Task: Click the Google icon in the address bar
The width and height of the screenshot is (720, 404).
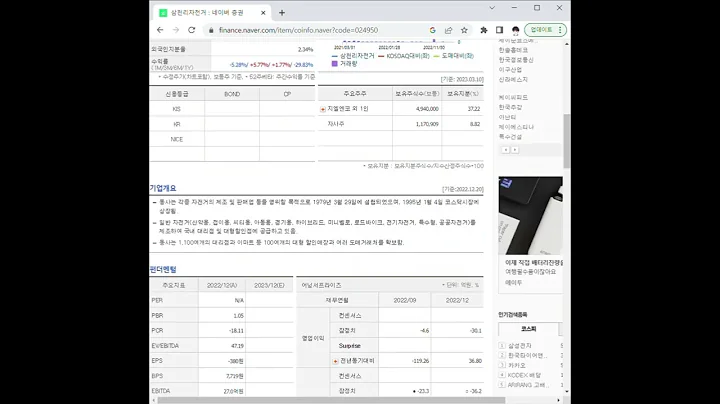Action: click(x=433, y=30)
